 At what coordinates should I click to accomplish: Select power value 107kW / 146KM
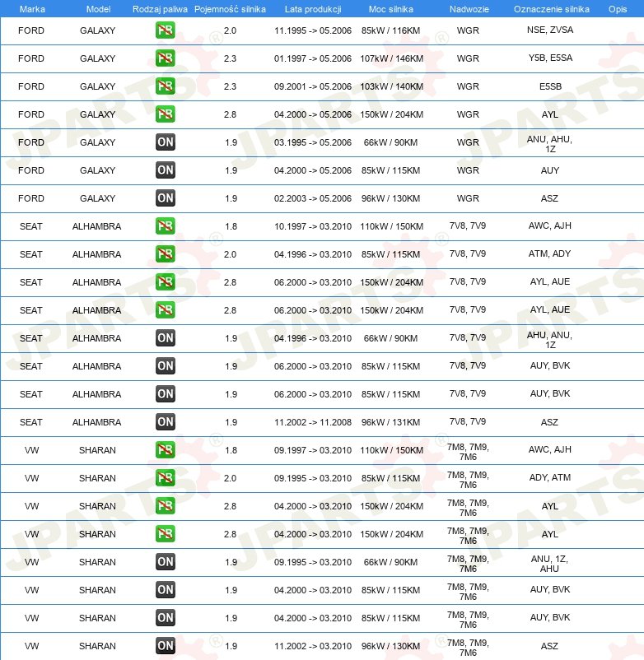(391, 58)
